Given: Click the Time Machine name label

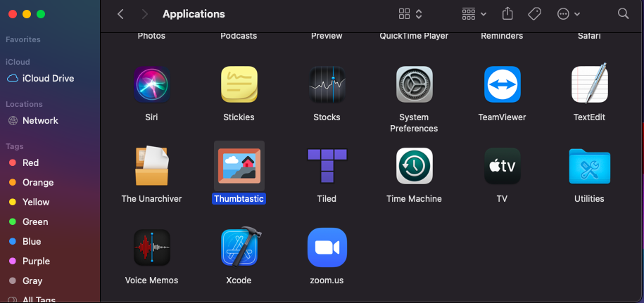Looking at the screenshot, I should [x=414, y=199].
